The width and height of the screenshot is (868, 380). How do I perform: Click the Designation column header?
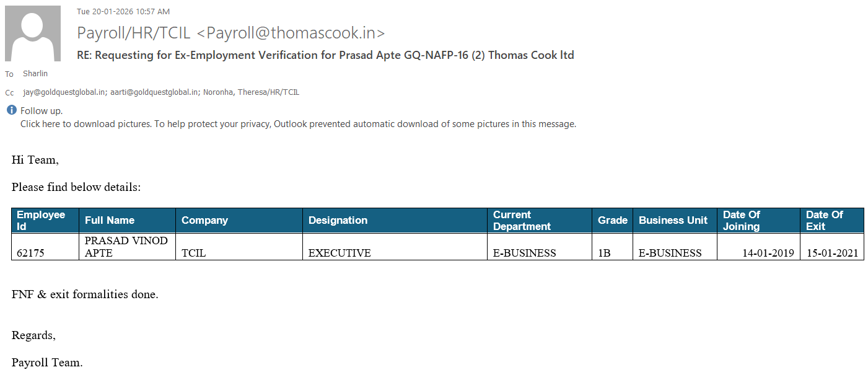coord(338,220)
